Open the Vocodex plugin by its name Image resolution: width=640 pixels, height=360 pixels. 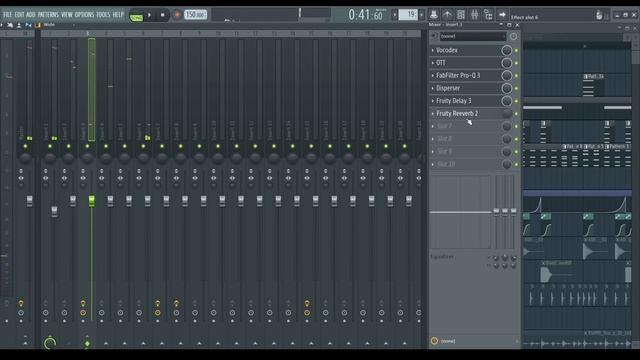coord(447,50)
